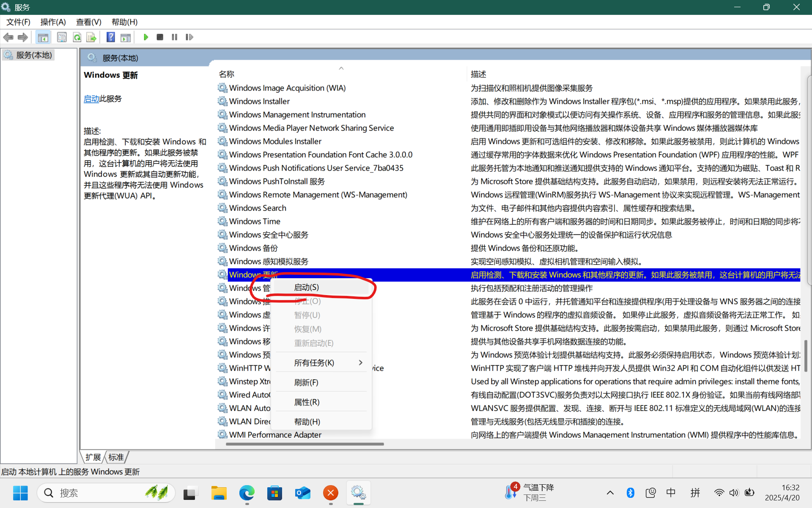This screenshot has height=508, width=812.
Task: Click the Restart Service toolbar icon
Action: pos(189,37)
